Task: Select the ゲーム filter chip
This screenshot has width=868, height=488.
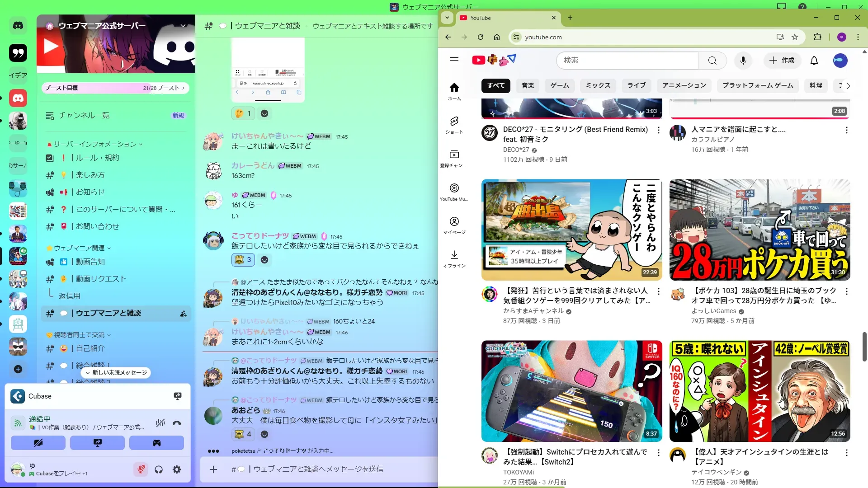Action: [560, 85]
